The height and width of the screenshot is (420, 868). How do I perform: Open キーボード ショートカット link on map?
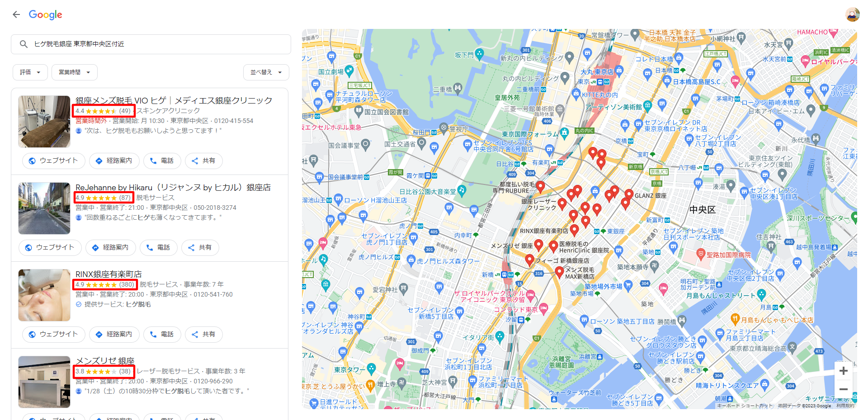click(x=745, y=406)
